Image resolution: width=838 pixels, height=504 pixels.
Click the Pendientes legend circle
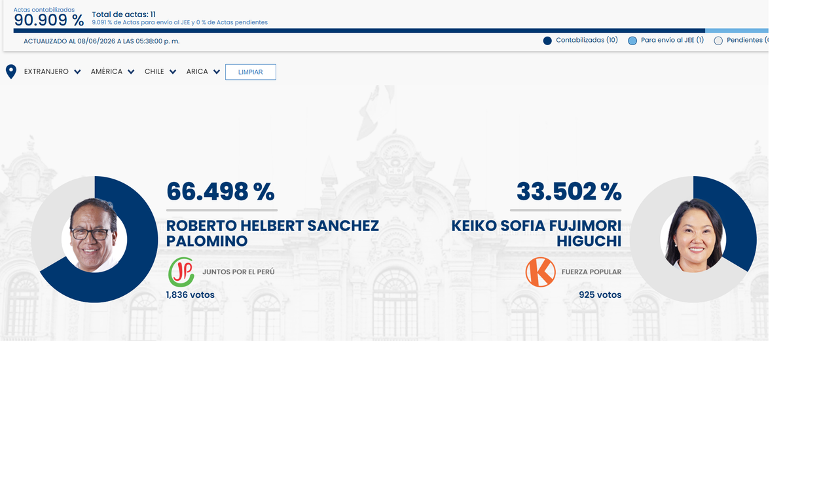[x=718, y=41]
